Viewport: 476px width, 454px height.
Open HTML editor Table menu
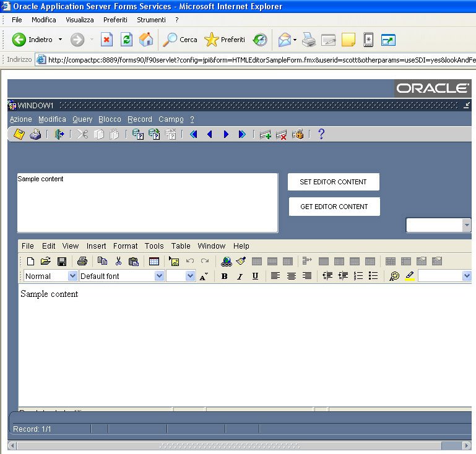click(x=181, y=246)
